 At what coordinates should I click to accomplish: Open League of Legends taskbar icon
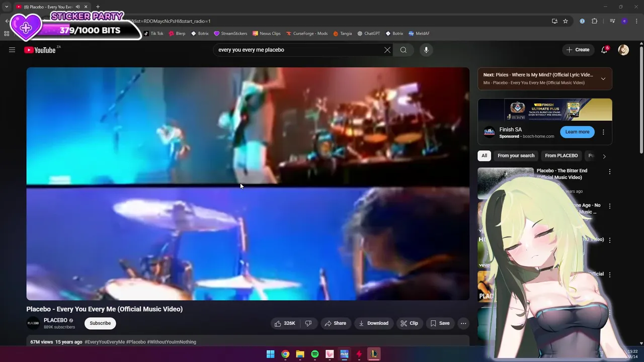point(374,354)
